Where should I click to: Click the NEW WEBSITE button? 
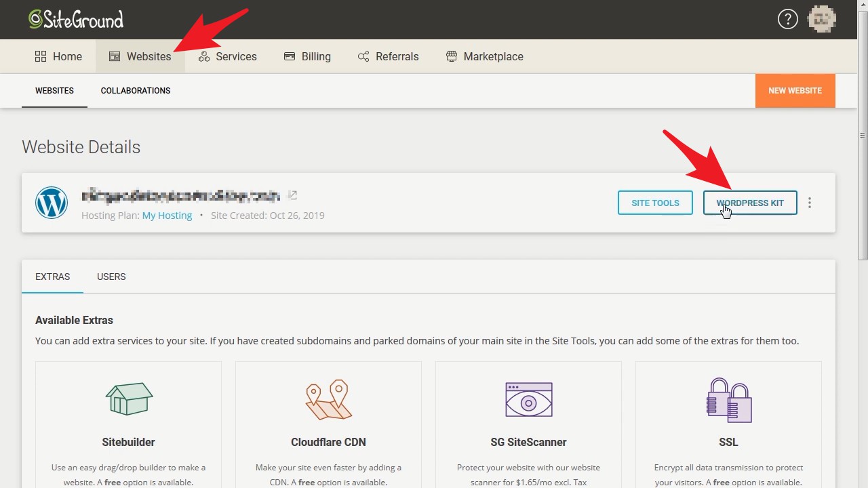[795, 90]
